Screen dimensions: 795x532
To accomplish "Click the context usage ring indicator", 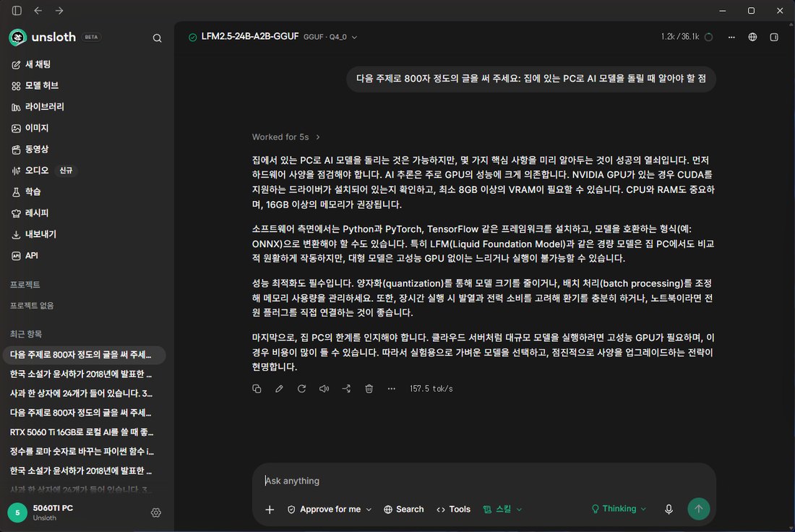I will pos(709,37).
